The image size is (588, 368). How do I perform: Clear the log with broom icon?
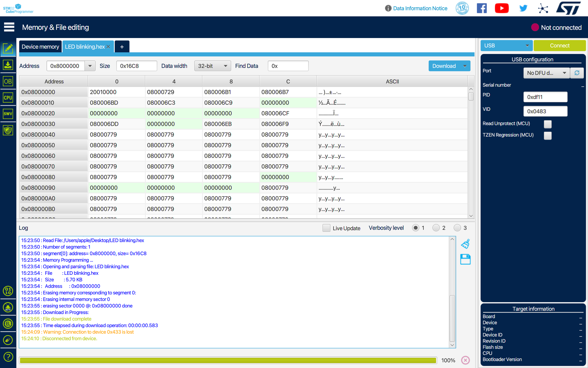click(x=465, y=244)
